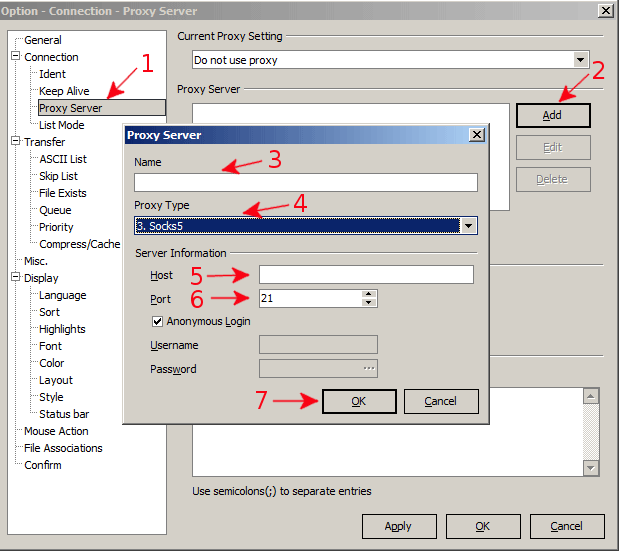
Task: Click the exclusion list scrollbar down arrow
Action: pos(591,468)
